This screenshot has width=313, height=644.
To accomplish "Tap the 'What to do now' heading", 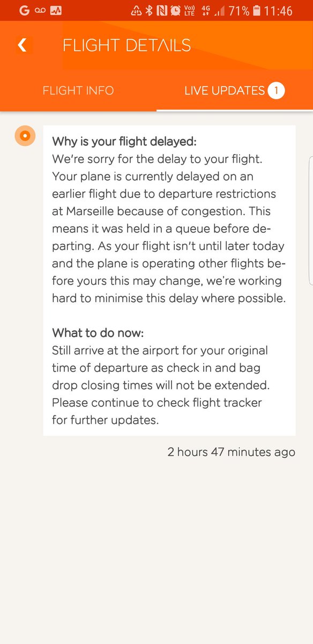I will click(x=98, y=333).
